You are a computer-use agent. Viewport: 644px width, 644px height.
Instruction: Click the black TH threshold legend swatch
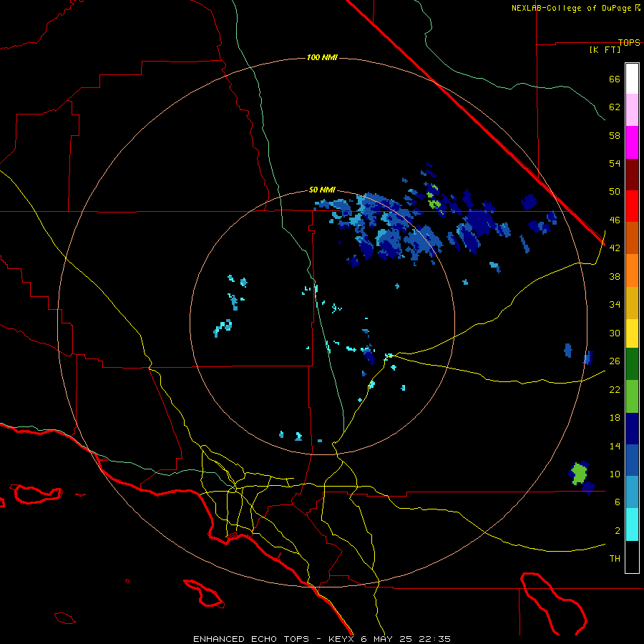click(632, 557)
